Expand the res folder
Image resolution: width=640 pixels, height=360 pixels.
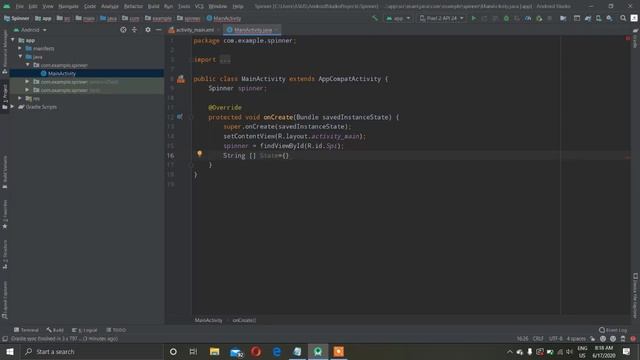[20, 98]
